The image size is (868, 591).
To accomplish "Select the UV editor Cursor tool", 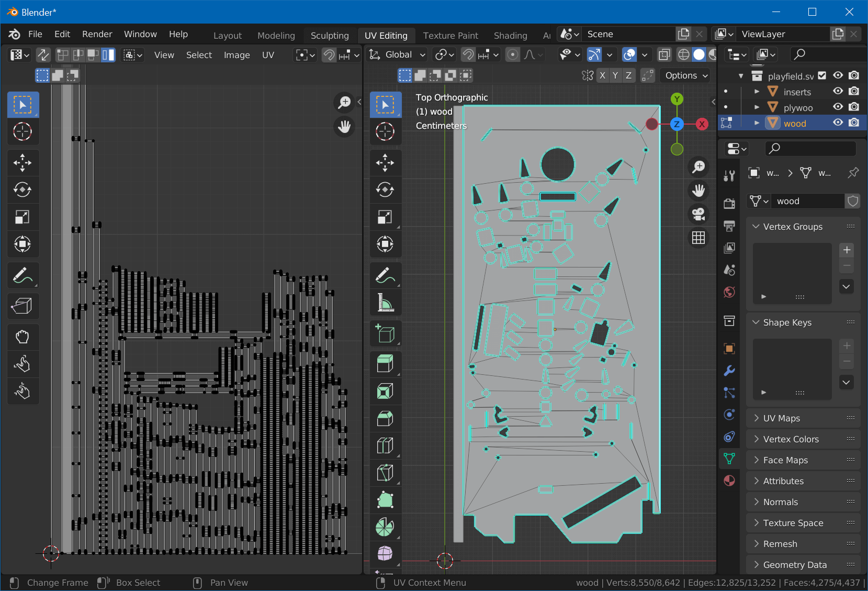I will pos(22,131).
